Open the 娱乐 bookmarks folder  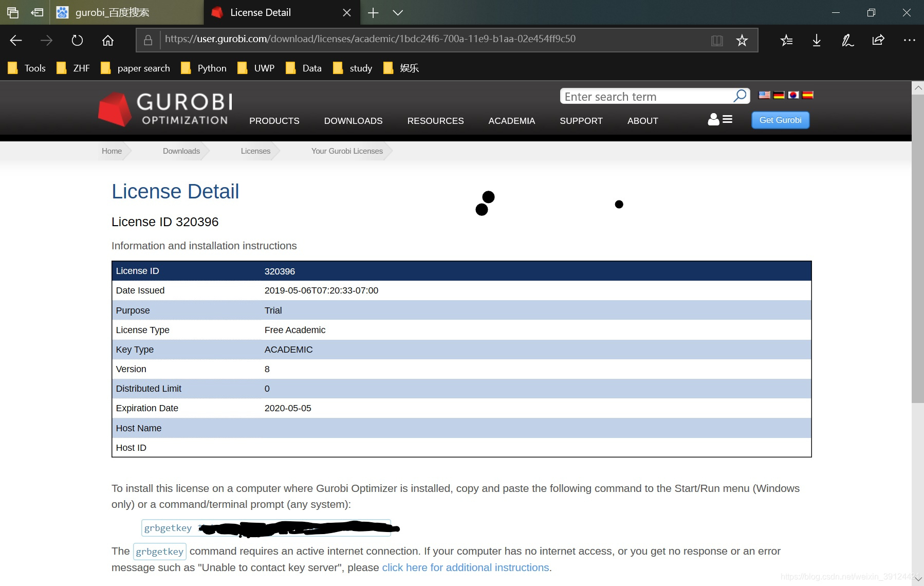401,68
